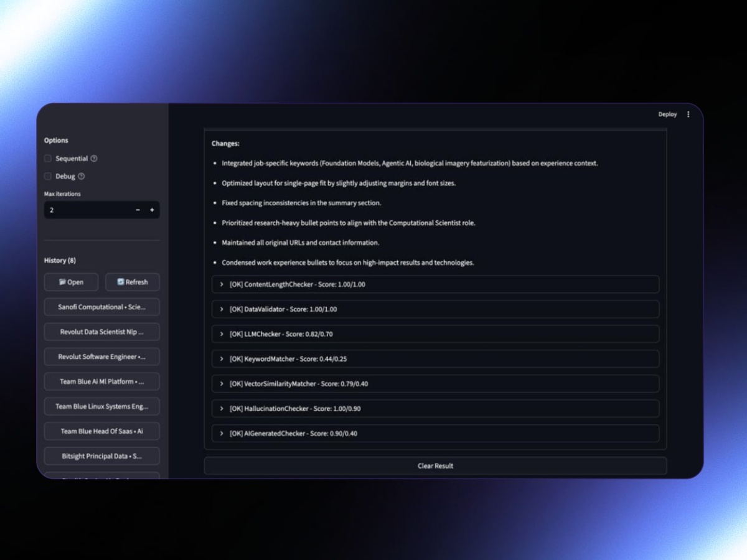
Task: Expand the HallucinationChecker result section
Action: pos(435,409)
